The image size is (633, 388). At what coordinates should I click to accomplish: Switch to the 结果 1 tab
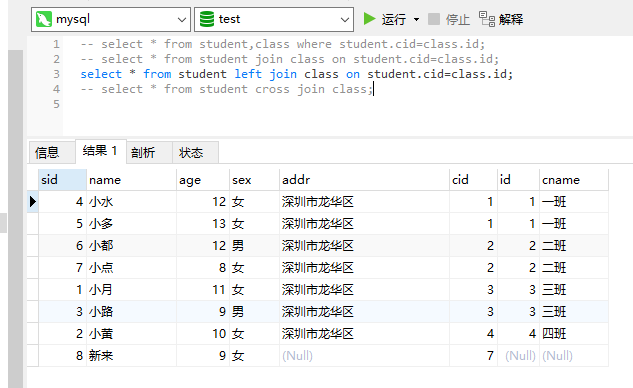[x=101, y=151]
